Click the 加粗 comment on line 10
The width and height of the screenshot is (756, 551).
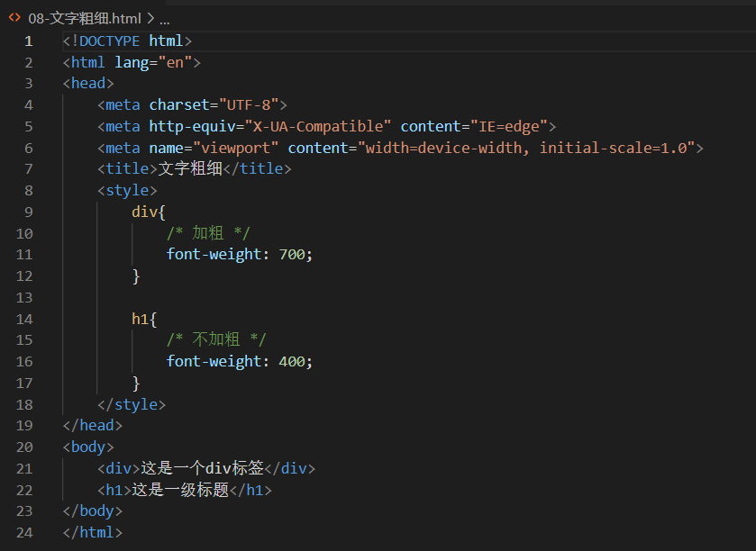(x=208, y=233)
